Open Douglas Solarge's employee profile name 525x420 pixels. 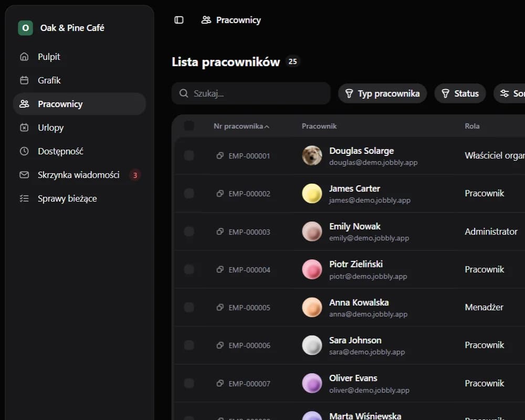361,151
